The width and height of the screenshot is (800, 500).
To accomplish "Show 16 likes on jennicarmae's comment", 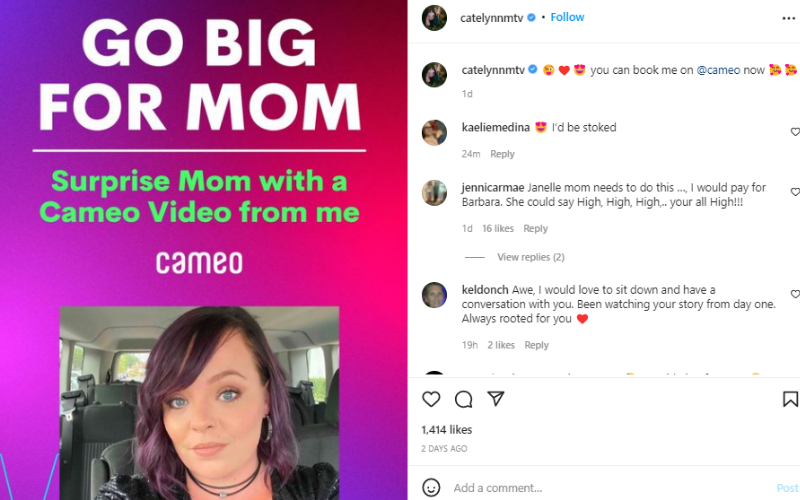I will (x=497, y=229).
